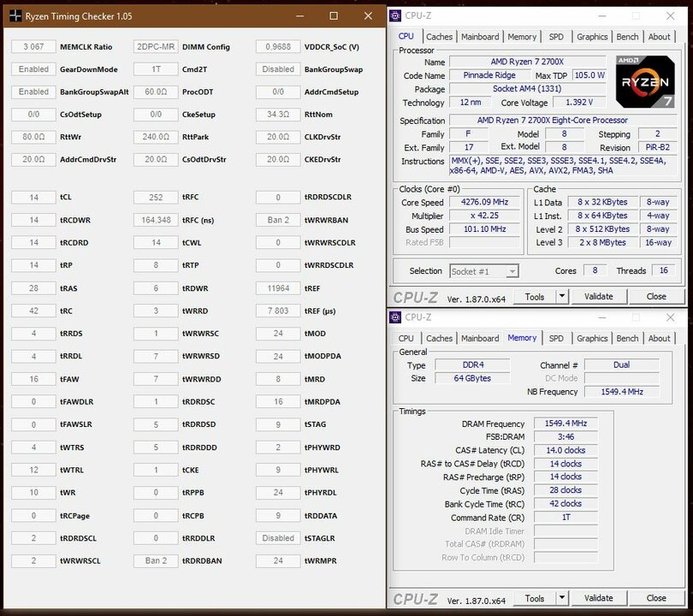Click the lower CPU-Z window title icon
This screenshot has height=616, width=693.
pyautogui.click(x=395, y=317)
